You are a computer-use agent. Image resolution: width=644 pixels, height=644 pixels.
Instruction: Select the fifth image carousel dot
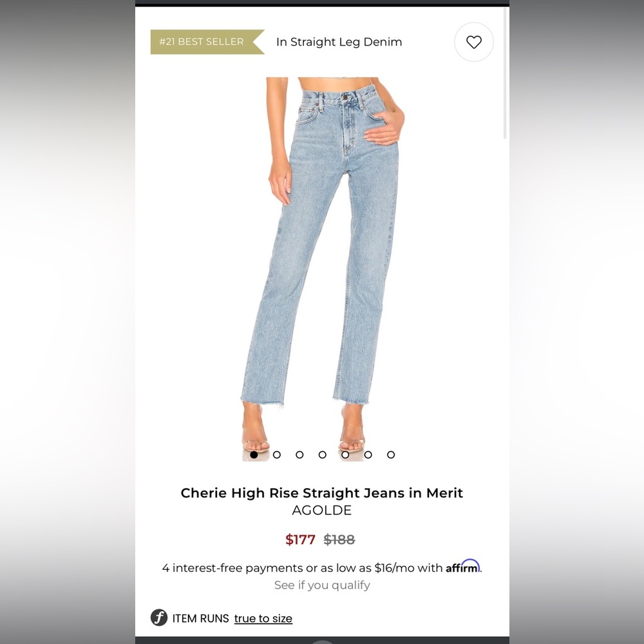point(345,455)
